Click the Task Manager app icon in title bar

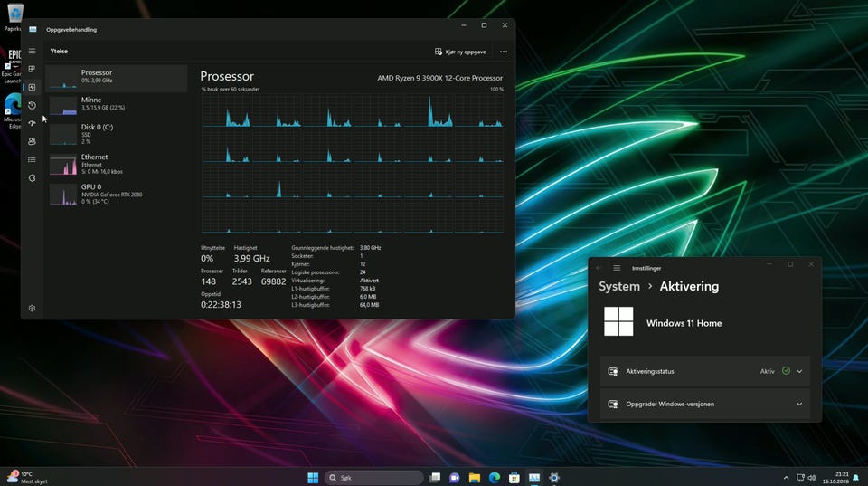tap(33, 29)
